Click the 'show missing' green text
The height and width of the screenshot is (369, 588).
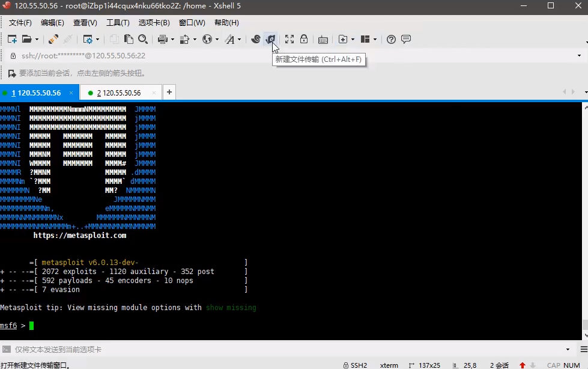pos(231,308)
